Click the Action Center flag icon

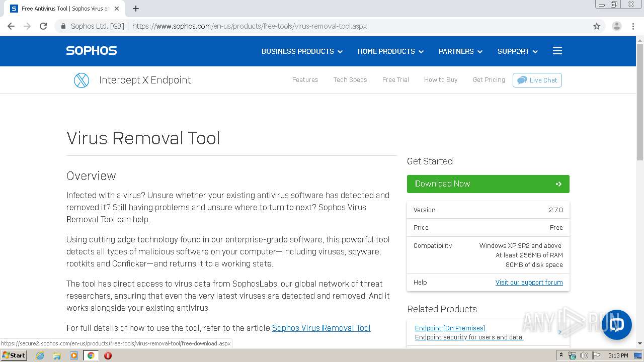coord(596,355)
